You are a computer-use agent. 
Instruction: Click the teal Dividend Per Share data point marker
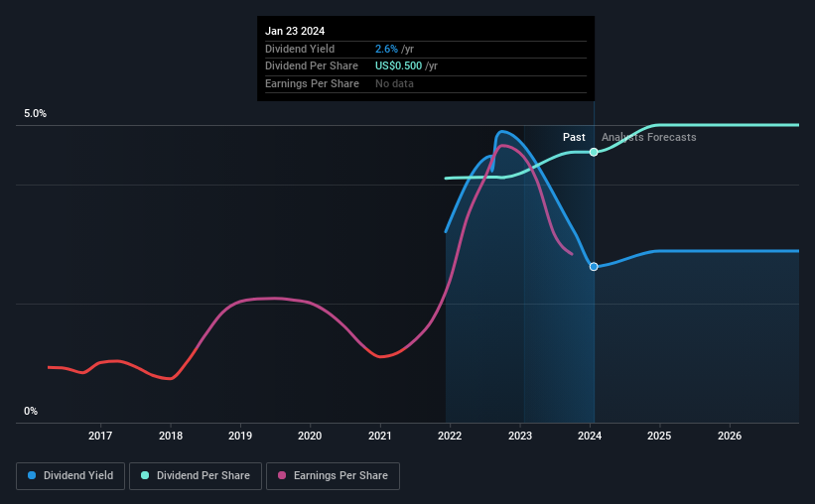pyautogui.click(x=594, y=152)
